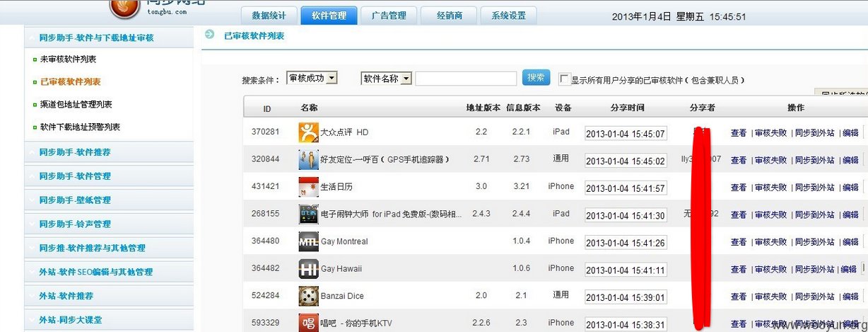The image size is (868, 332).
Task: Open the 软件名称 search field dropdown
Action: (386, 79)
